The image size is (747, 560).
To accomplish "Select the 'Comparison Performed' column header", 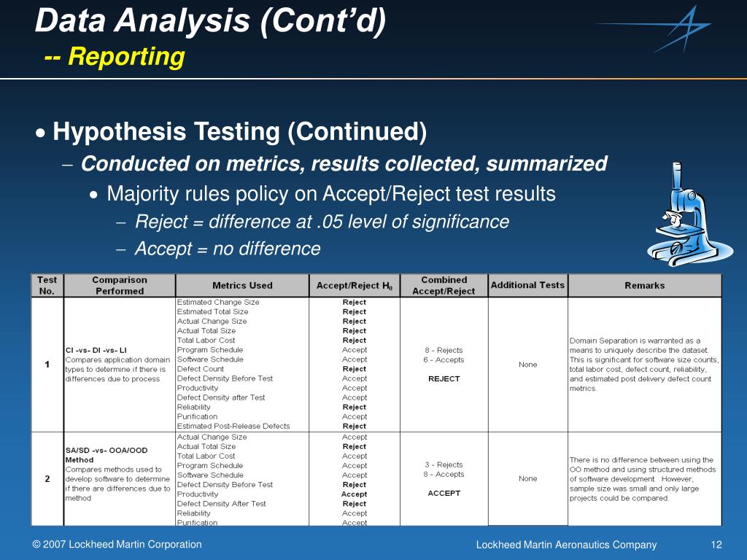I will (x=120, y=285).
